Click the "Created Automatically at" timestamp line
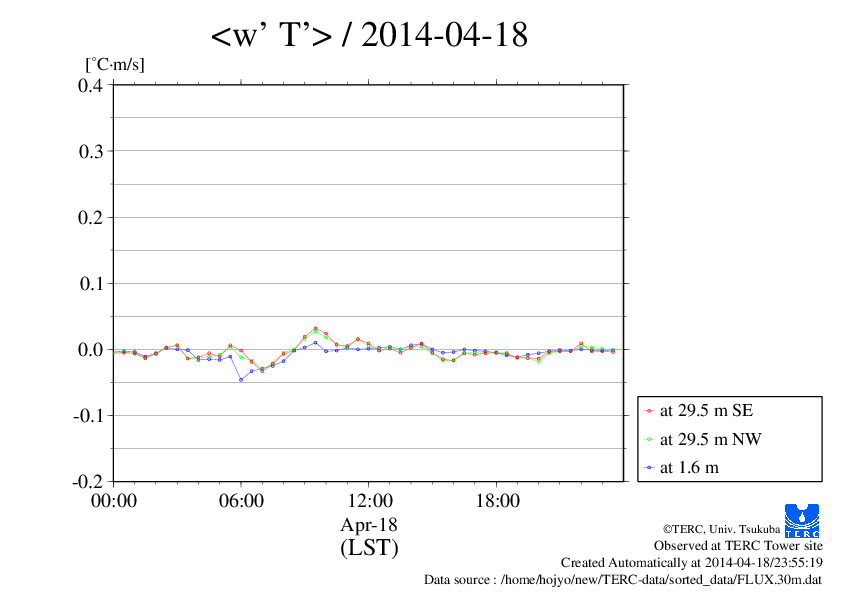The height and width of the screenshot is (595, 842). (692, 563)
